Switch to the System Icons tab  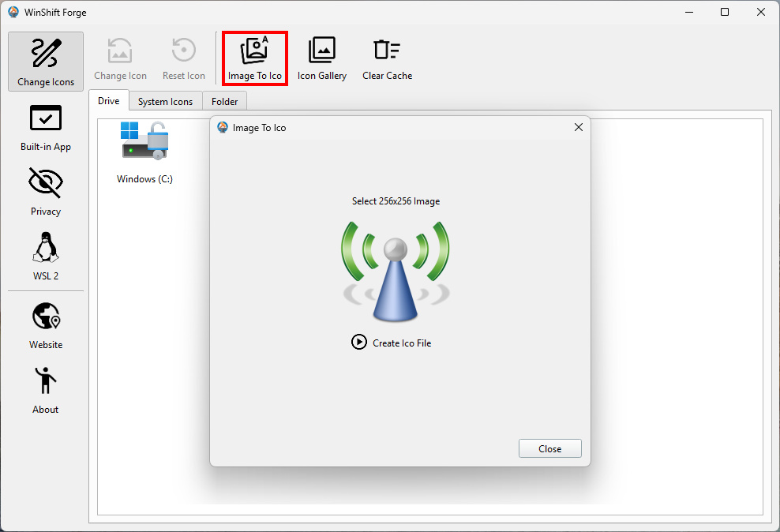click(x=165, y=102)
